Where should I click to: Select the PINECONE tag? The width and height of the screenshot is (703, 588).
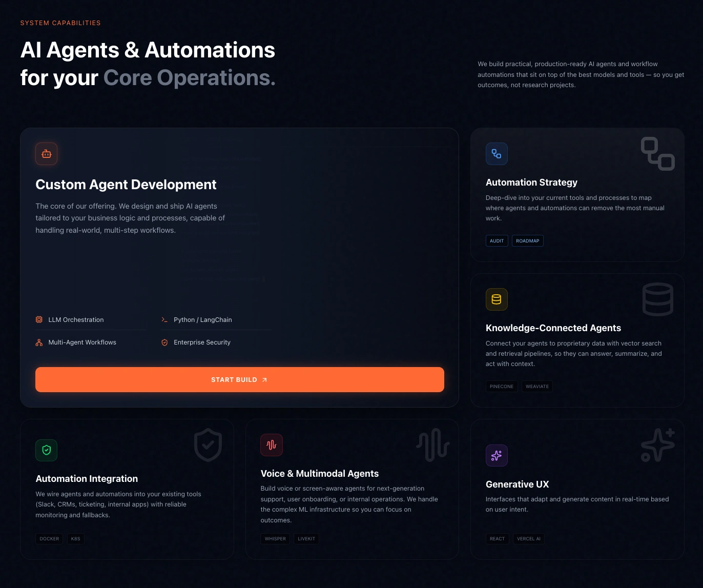(x=502, y=387)
